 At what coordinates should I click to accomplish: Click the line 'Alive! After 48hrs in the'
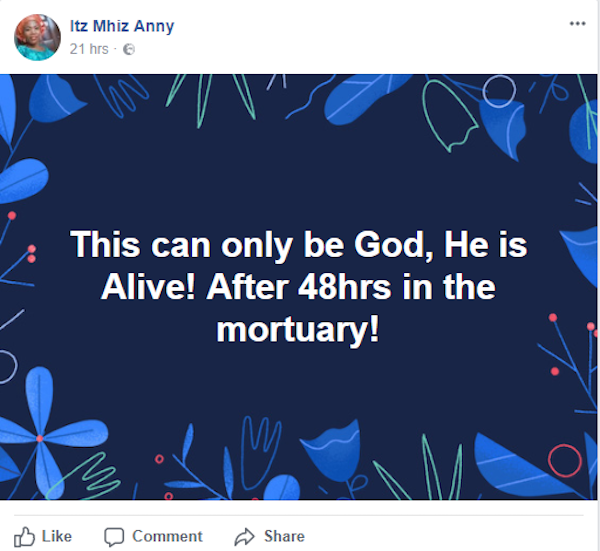click(299, 287)
